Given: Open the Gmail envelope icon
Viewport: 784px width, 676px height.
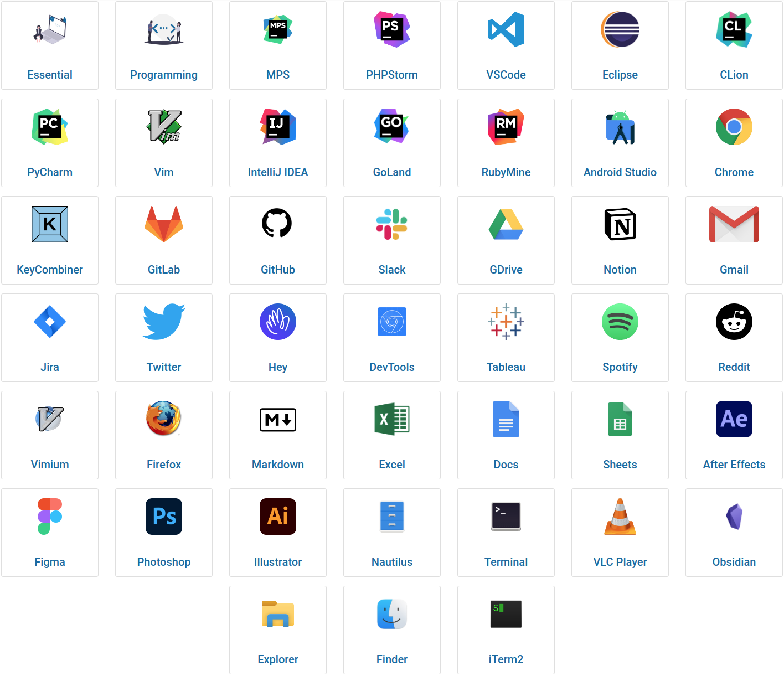Looking at the screenshot, I should pyautogui.click(x=734, y=224).
